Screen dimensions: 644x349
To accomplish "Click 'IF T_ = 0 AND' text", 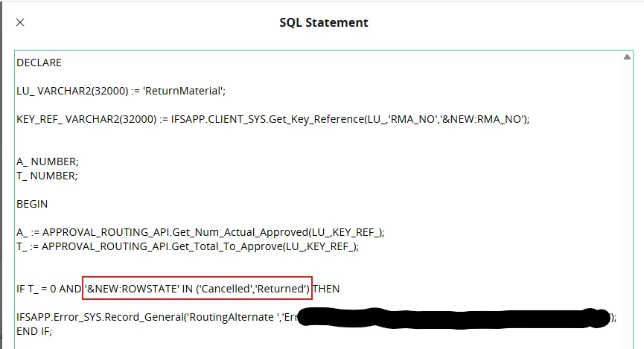I will [49, 289].
